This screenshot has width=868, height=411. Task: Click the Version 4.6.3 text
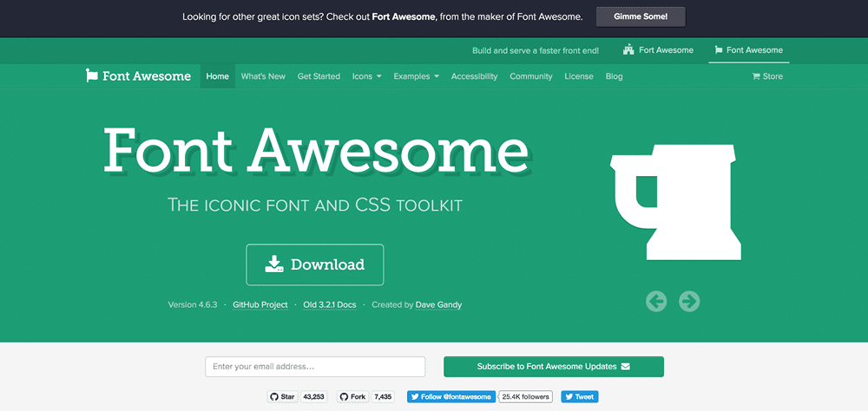click(193, 305)
